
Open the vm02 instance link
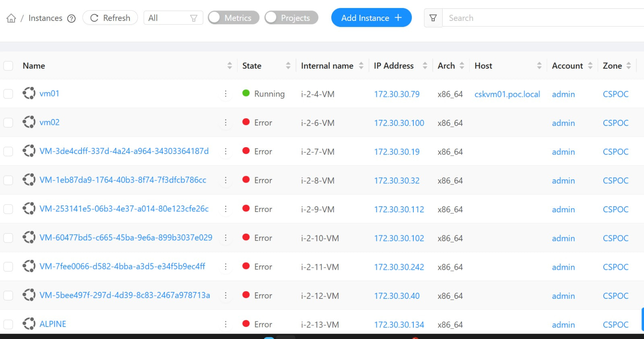[50, 122]
